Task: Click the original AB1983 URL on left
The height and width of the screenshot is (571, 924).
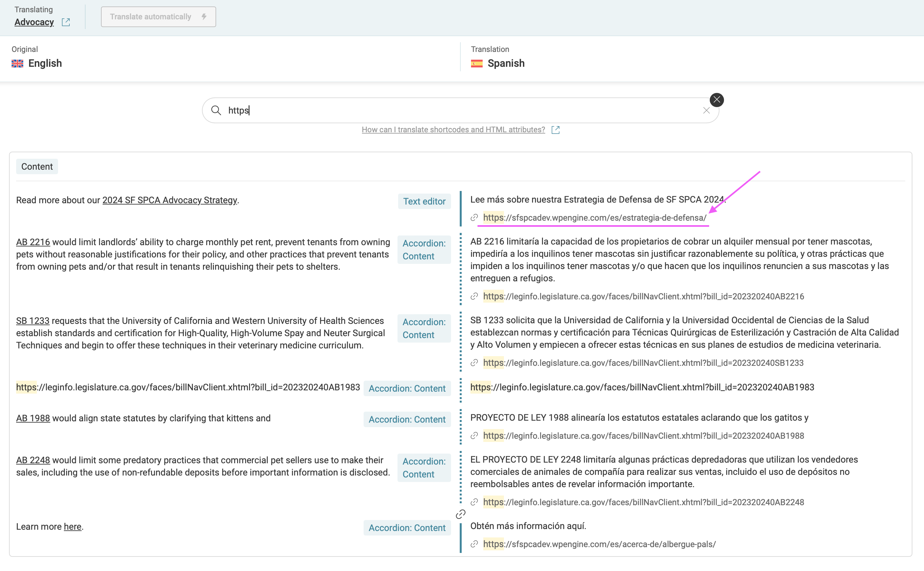Action: pos(188,387)
